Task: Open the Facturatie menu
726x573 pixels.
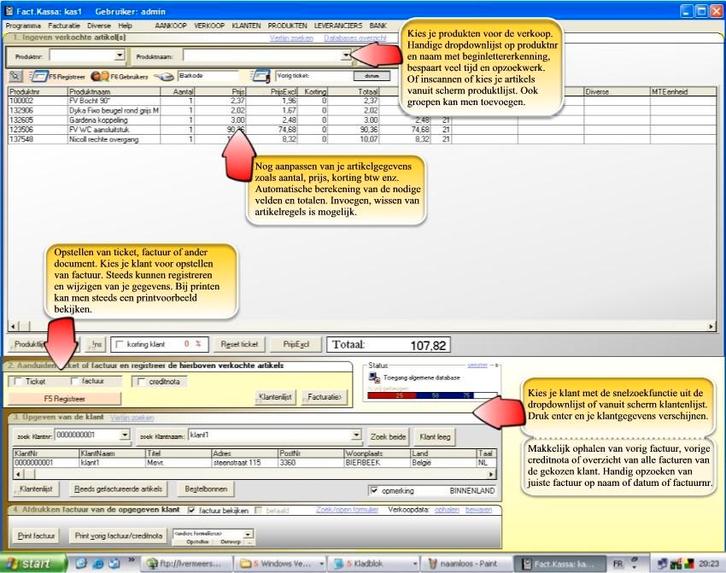Action: coord(65,24)
